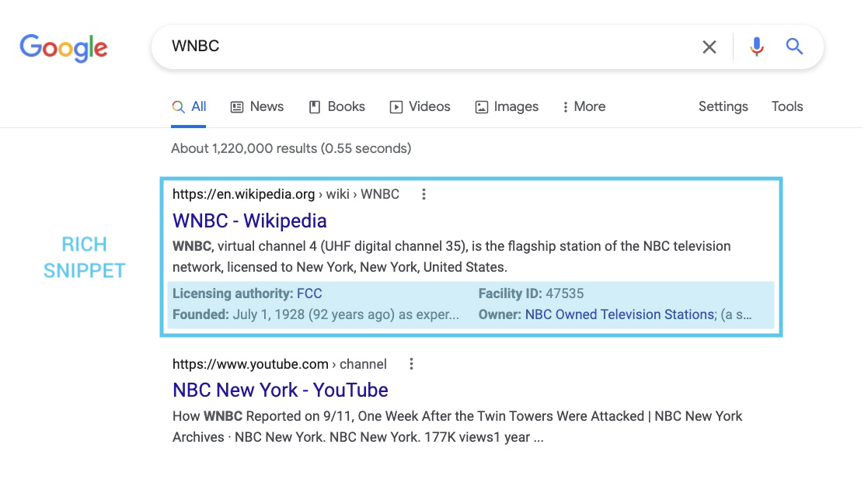Clear the search box with the X icon
This screenshot has height=479, width=868.
(x=709, y=47)
